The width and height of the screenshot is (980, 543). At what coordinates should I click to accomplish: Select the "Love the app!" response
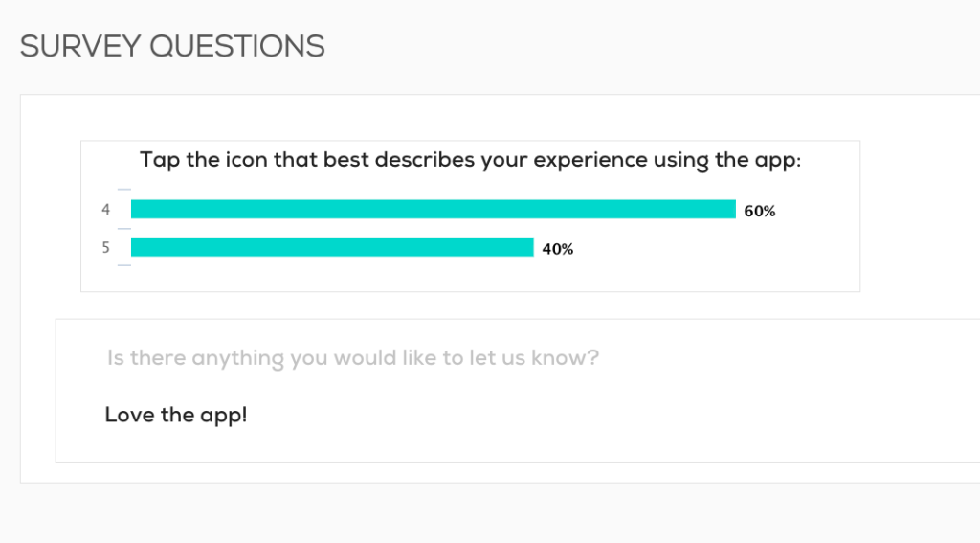(x=175, y=416)
